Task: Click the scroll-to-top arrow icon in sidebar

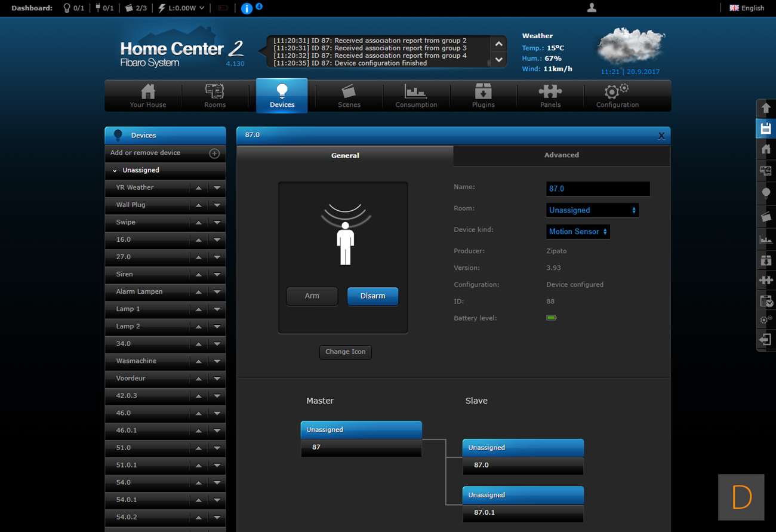Action: click(766, 108)
